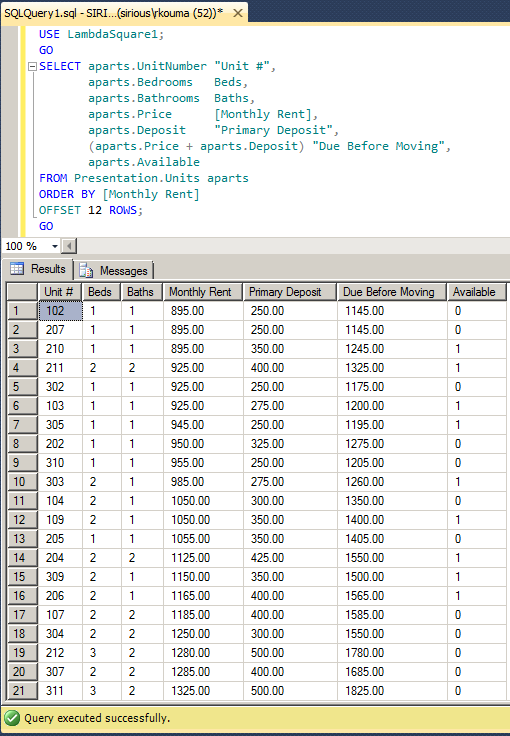Click the select-all corner of results grid
This screenshot has width=510, height=736.
(x=23, y=292)
